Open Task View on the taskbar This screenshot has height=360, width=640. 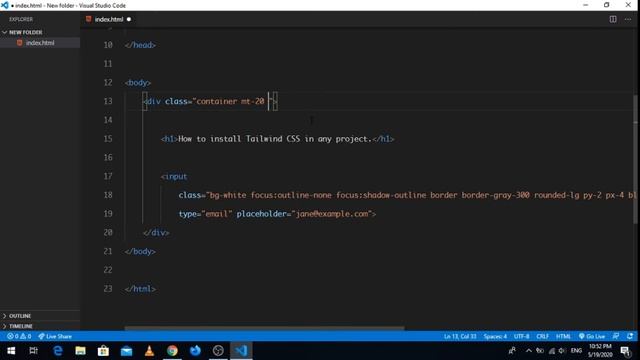[x=33, y=351]
